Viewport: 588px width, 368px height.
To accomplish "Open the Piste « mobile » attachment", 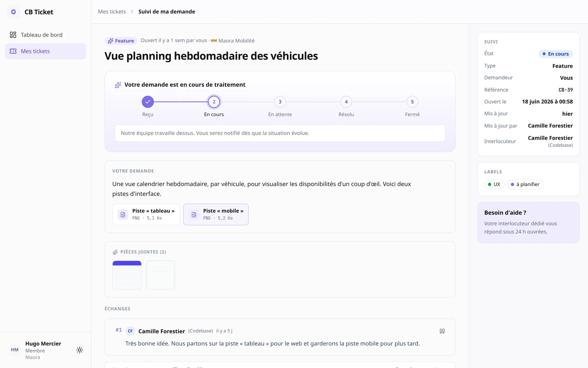I will click(216, 214).
